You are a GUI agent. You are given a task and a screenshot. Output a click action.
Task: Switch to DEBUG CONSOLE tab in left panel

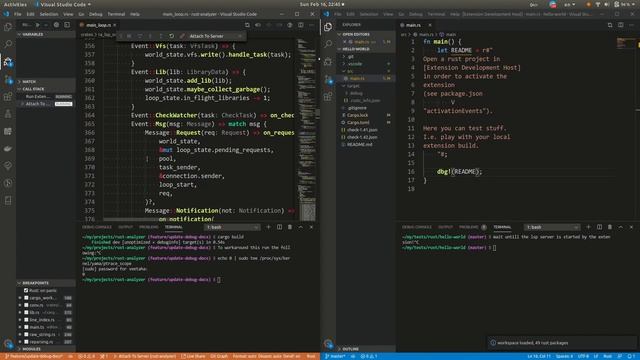97,227
